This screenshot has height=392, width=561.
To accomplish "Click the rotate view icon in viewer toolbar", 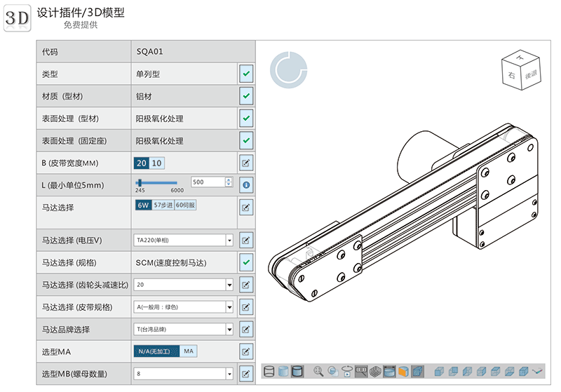I will tap(346, 371).
